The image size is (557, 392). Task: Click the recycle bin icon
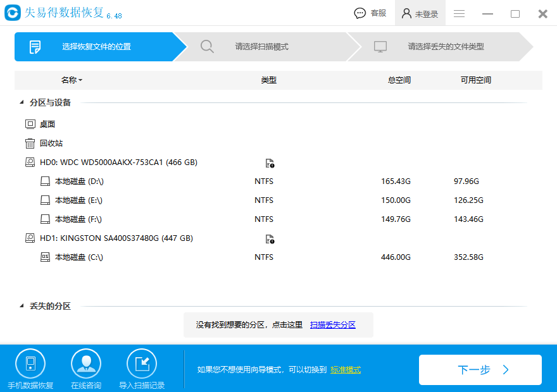click(x=30, y=144)
